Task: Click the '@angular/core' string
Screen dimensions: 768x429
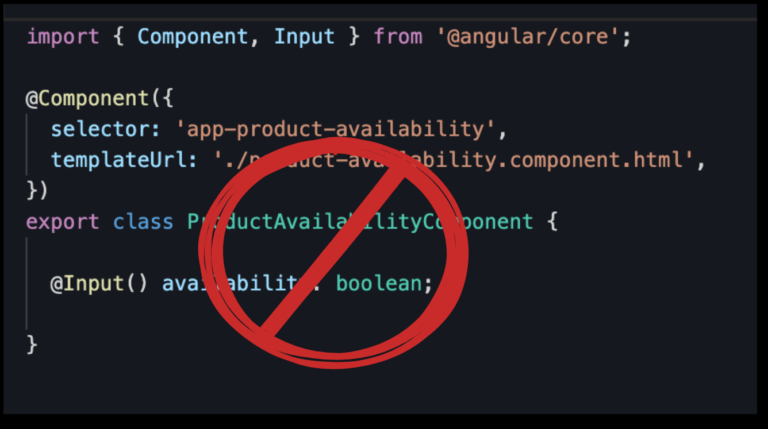Action: 528,37
